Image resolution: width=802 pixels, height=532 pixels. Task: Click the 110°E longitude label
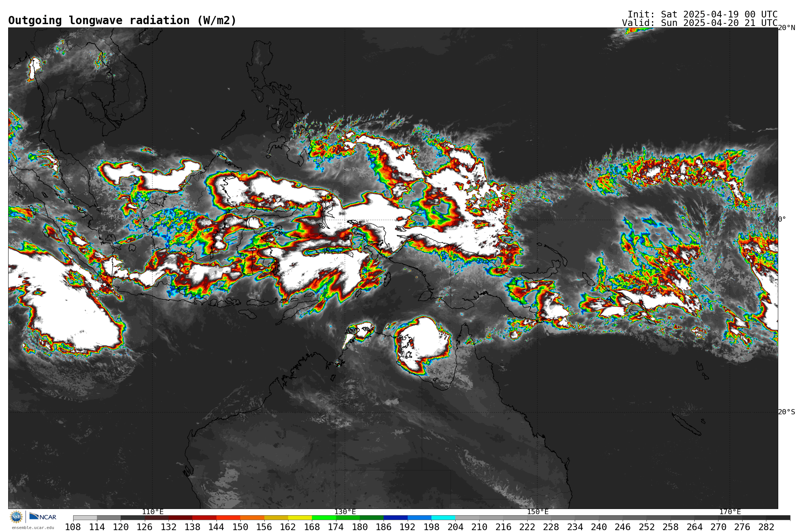[153, 512]
